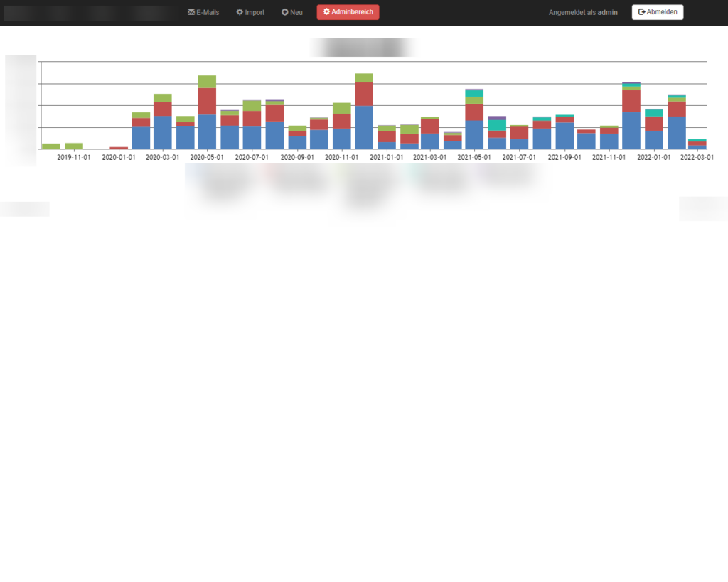Viewport: 728px width, 582px height.
Task: Click the logout icon in the Abmelden button
Action: (x=642, y=12)
